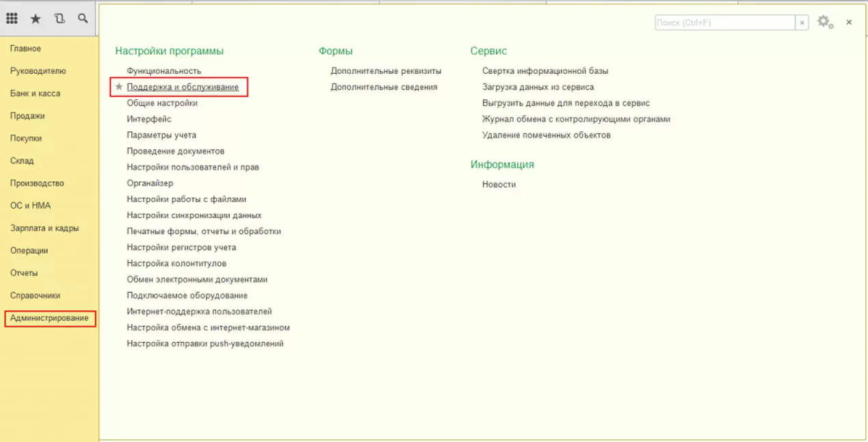Open the ОС и НМА section
This screenshot has height=442, width=868.
31,206
